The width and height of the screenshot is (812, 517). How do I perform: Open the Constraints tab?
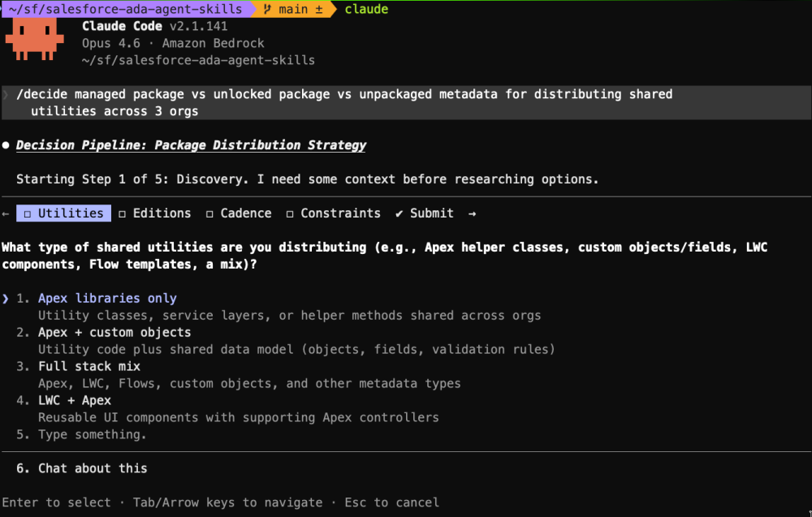click(x=334, y=213)
